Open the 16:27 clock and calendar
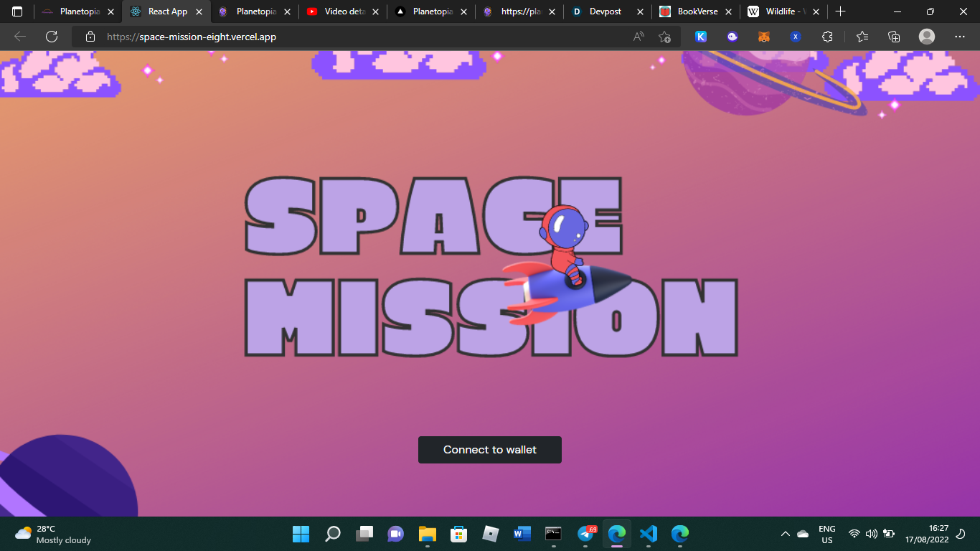This screenshot has width=980, height=551. [x=927, y=534]
